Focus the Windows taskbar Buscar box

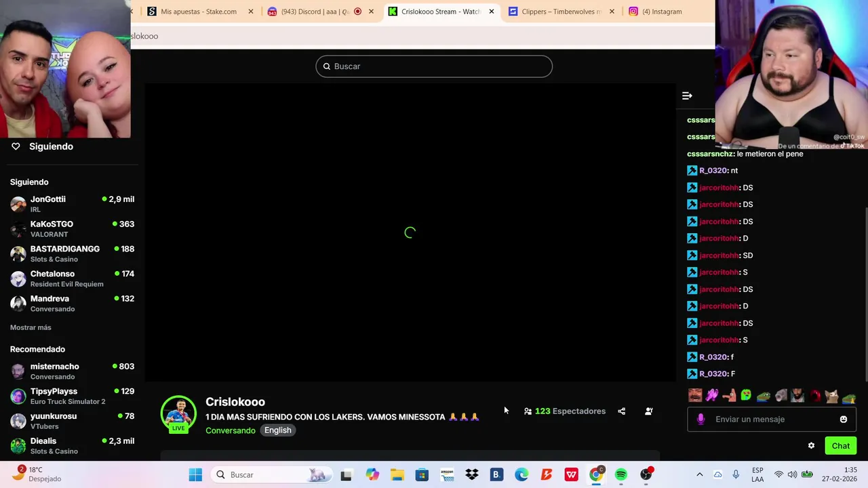click(270, 474)
